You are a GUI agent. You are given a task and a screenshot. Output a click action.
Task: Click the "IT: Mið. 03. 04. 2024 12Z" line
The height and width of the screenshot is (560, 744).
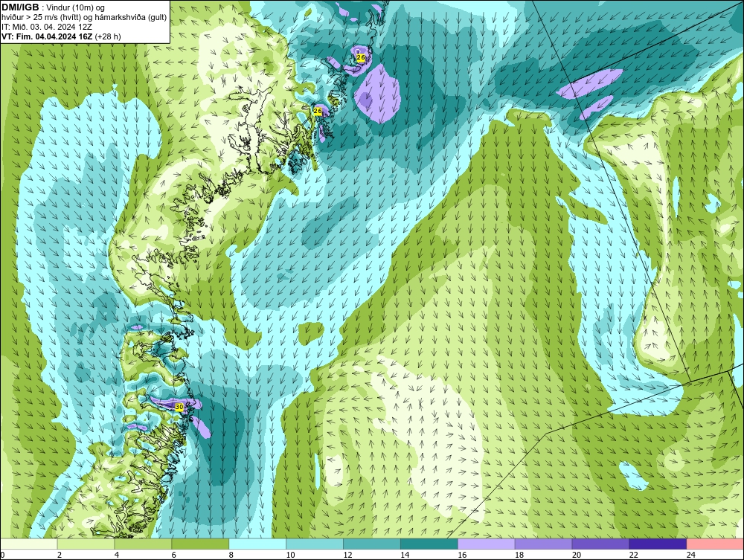46,27
